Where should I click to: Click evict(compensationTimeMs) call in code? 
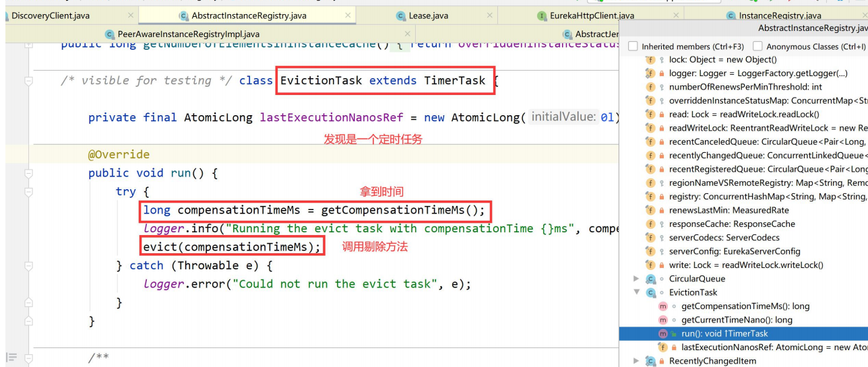pos(232,246)
